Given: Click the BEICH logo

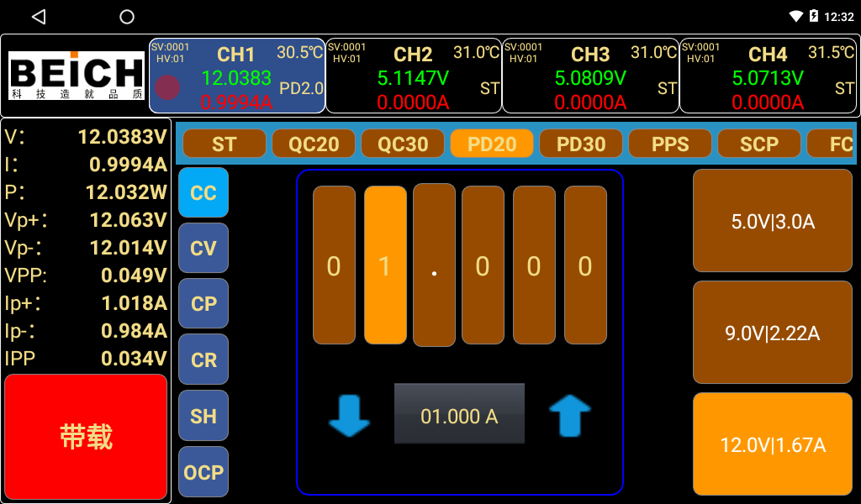Looking at the screenshot, I should tap(76, 76).
